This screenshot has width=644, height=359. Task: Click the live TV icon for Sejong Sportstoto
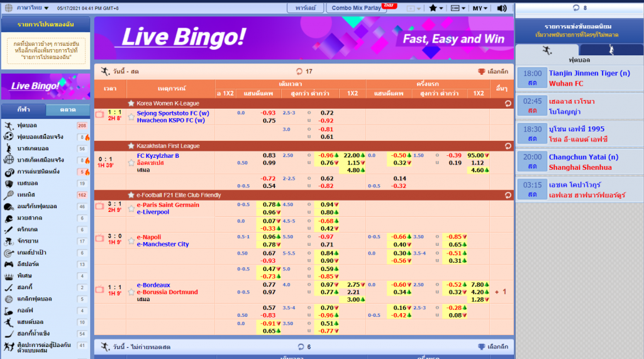click(x=99, y=114)
